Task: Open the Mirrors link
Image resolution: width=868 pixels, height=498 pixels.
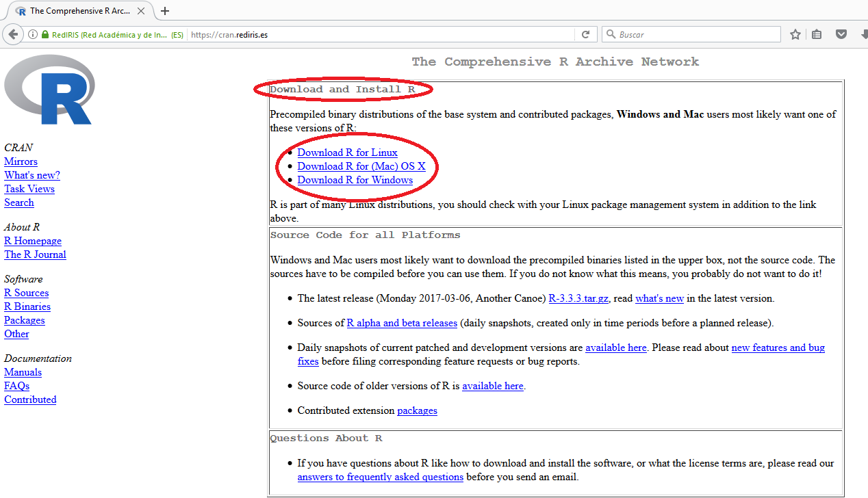Action: [x=21, y=161]
